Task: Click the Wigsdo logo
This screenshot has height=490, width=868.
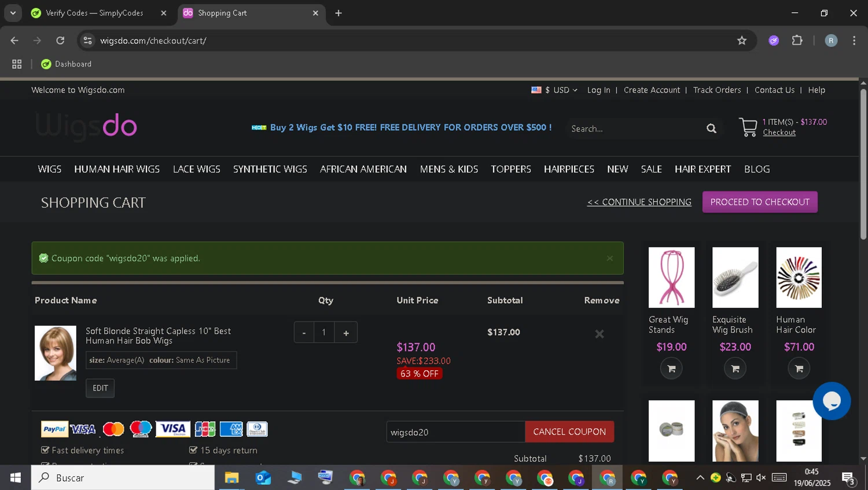Action: pos(86,126)
